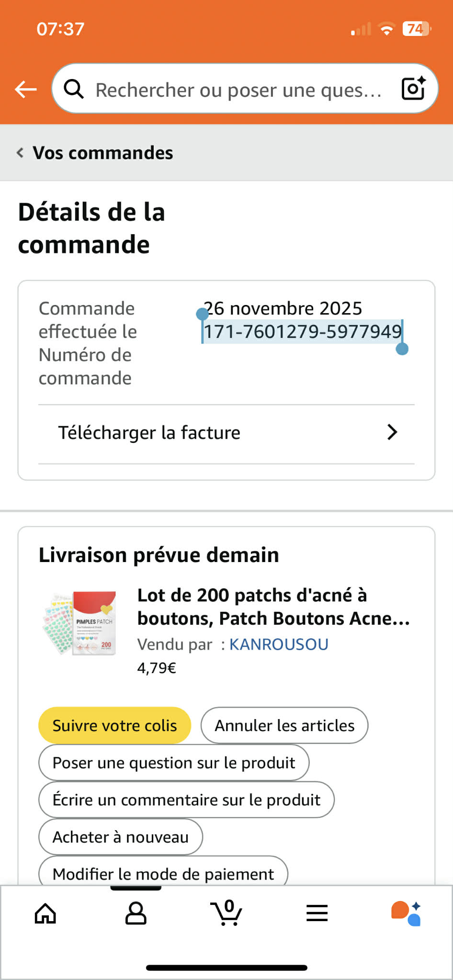
Task: Go to the Home tab icon
Action: 45,913
